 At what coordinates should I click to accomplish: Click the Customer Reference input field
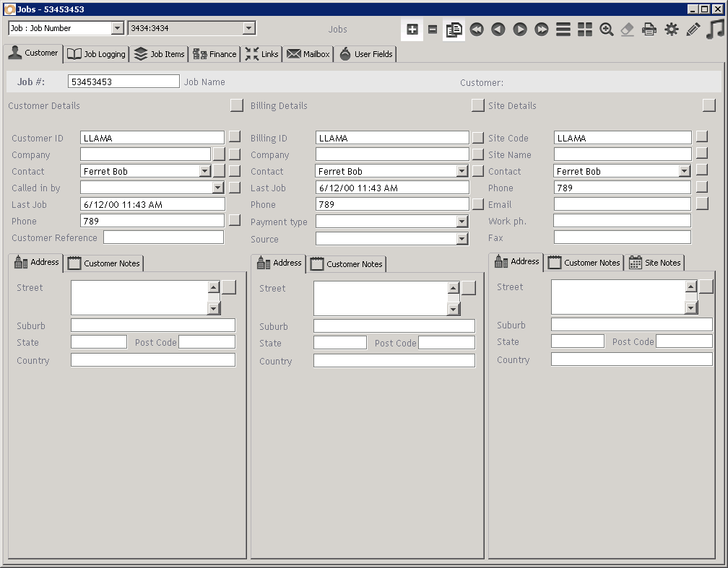(163, 237)
